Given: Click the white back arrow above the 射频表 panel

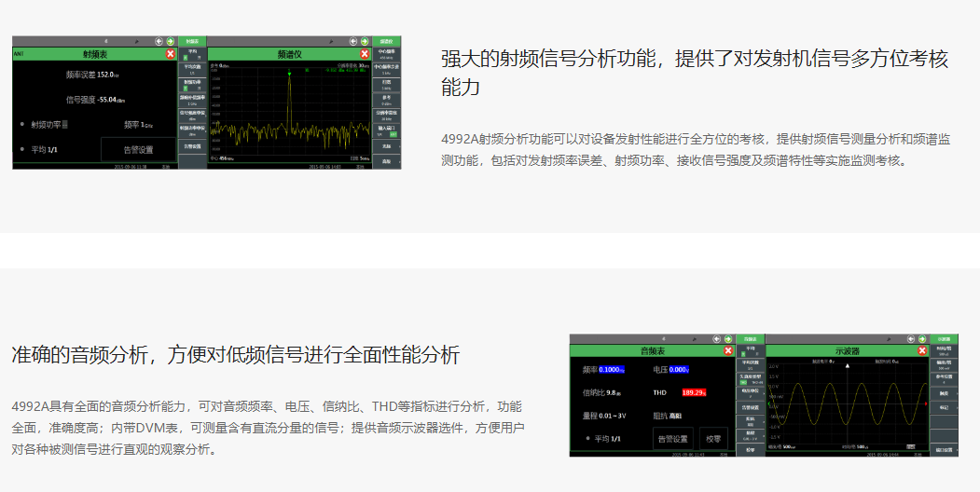Looking at the screenshot, I should click(x=159, y=41).
